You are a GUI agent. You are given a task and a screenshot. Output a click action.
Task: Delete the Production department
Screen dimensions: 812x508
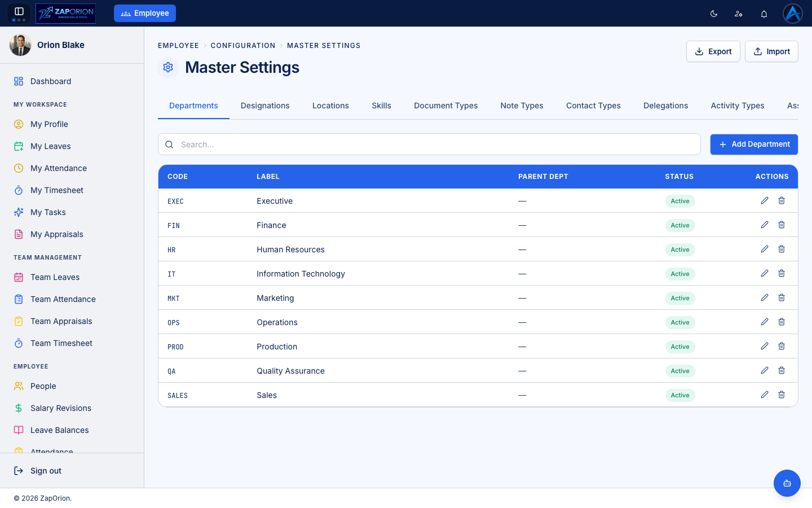(782, 346)
